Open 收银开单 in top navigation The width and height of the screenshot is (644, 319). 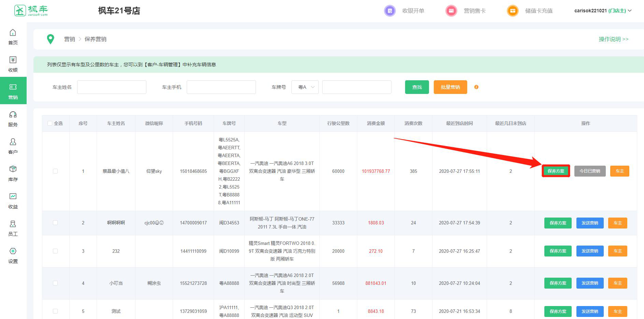413,11
